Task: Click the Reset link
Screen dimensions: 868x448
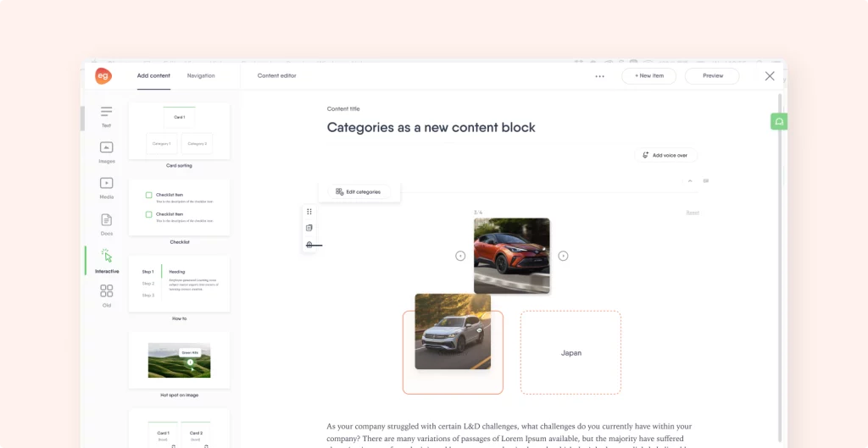Action: click(x=693, y=213)
